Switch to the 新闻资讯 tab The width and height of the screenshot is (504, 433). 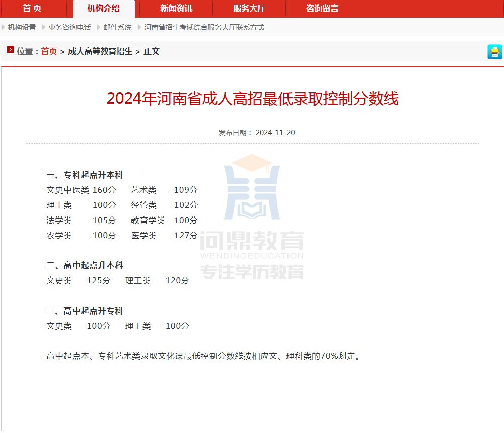coord(176,9)
